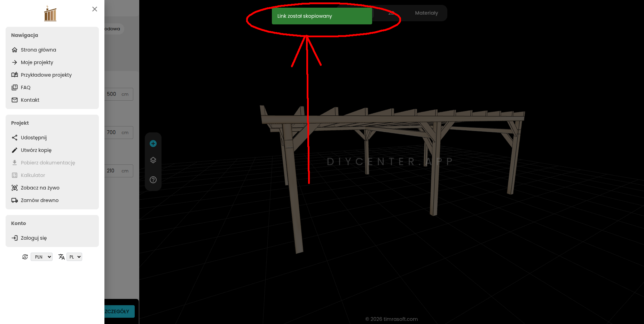
Task: Click the help question mark icon
Action: click(153, 180)
